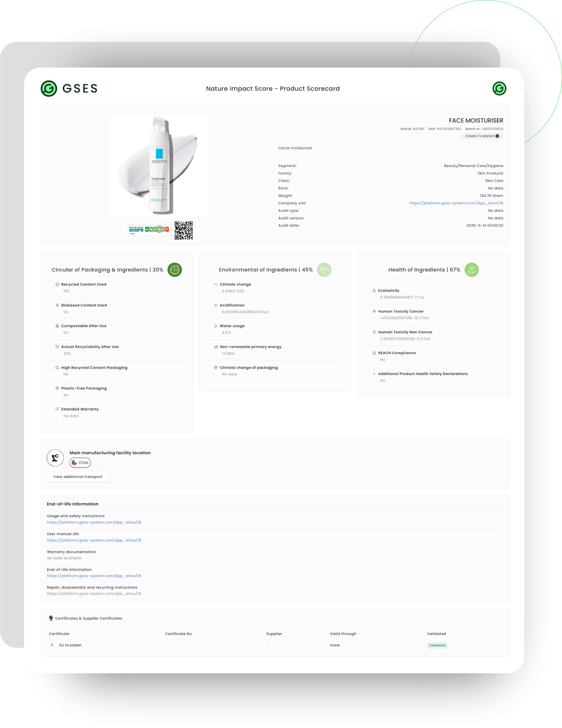Click the GSES logo at top left
562x728 pixels.
point(69,89)
